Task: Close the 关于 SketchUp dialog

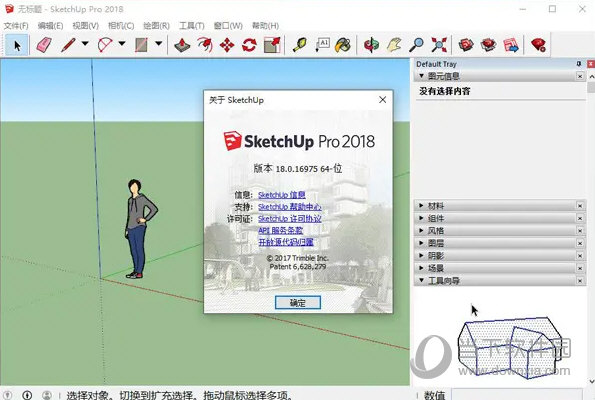Action: click(x=382, y=100)
